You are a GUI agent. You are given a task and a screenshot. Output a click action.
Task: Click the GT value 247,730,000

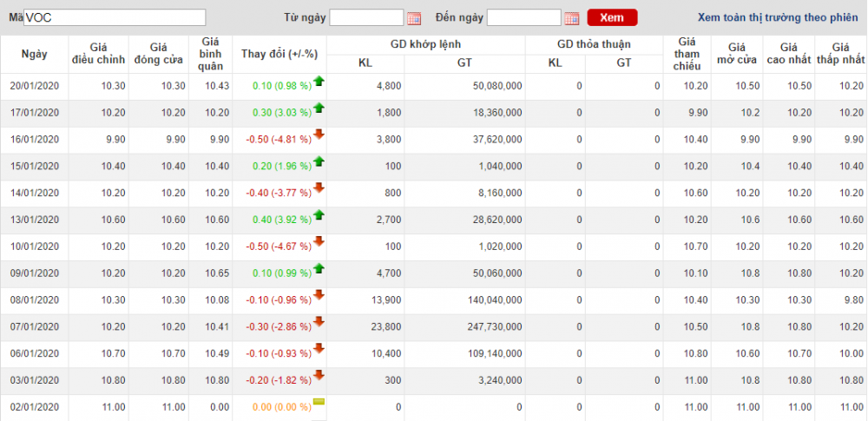(x=494, y=327)
